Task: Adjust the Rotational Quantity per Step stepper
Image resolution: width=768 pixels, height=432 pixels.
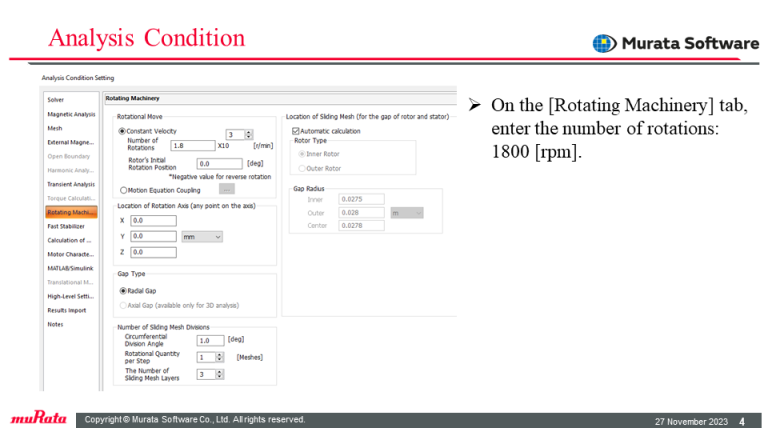Action: [219, 357]
